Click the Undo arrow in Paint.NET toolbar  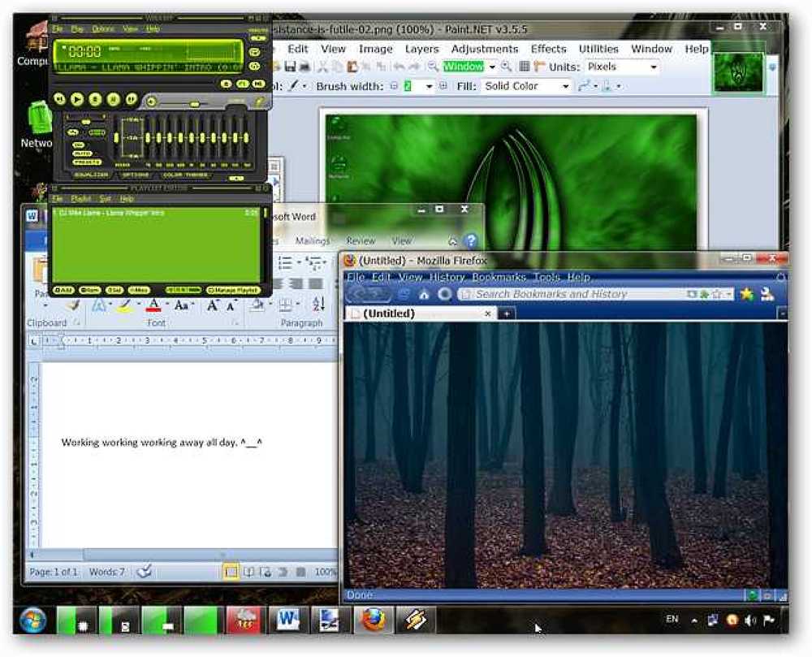tap(399, 67)
